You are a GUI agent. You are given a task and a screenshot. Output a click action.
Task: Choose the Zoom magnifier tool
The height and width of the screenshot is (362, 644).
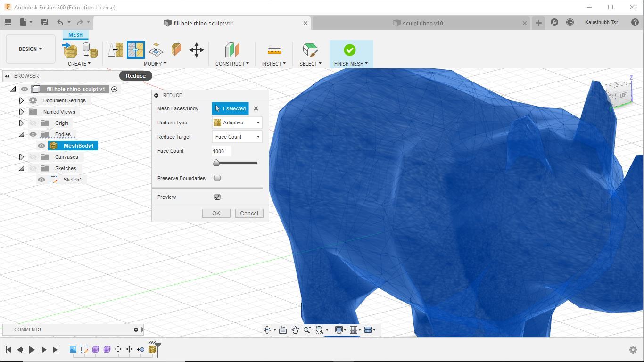(x=307, y=330)
